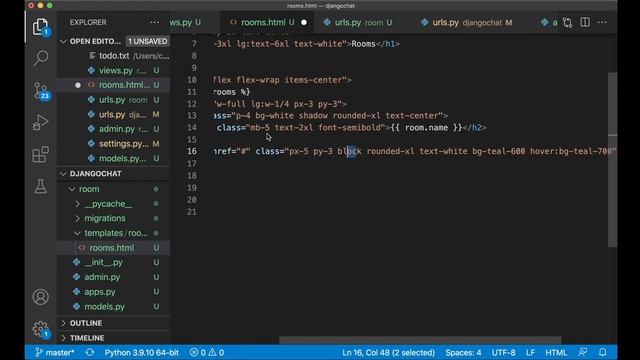Open notifications bell in status bar
Viewport: 640px width, 360px height.
602,352
